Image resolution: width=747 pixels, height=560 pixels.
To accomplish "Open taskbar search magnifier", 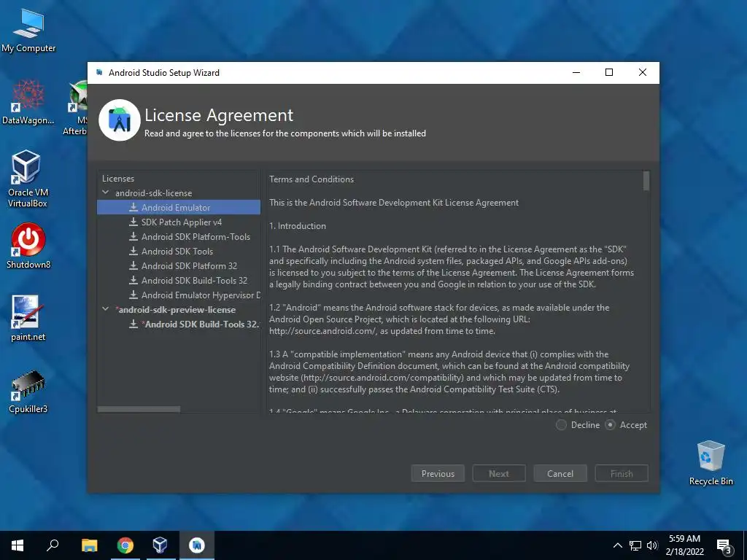I will 53,545.
